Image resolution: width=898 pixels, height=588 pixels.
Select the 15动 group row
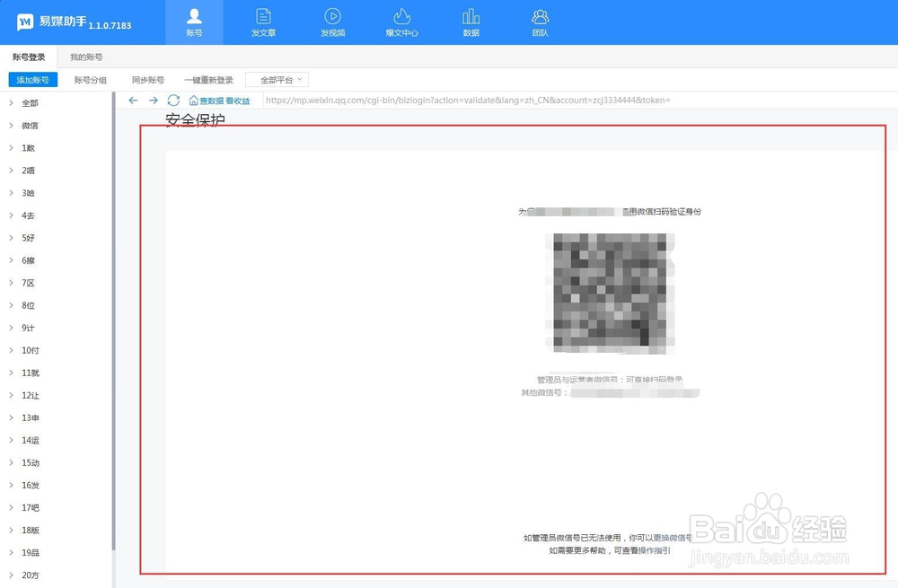tap(56, 462)
